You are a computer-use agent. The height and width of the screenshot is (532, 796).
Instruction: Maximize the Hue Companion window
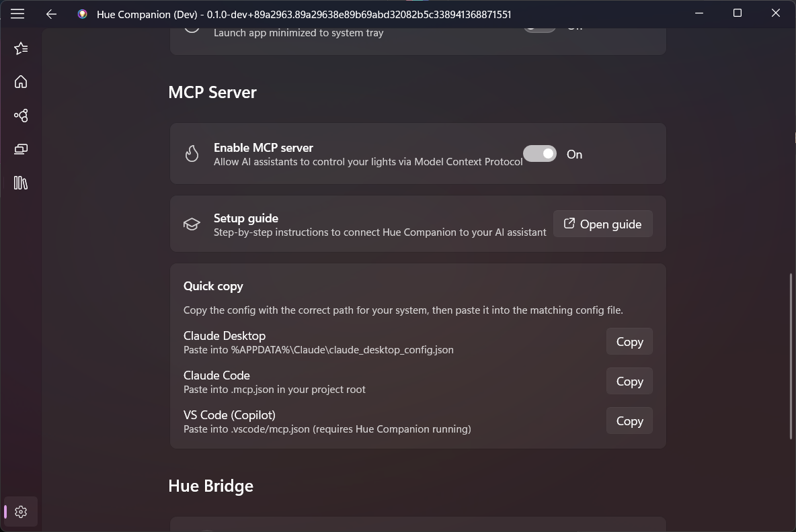[x=738, y=13]
